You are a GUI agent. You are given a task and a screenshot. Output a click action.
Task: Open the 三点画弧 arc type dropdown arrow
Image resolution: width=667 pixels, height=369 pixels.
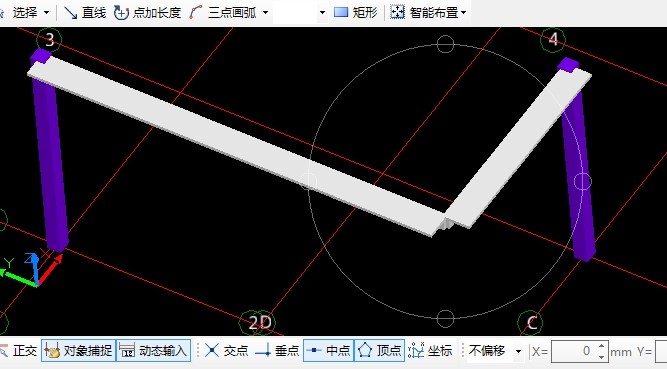tap(265, 13)
